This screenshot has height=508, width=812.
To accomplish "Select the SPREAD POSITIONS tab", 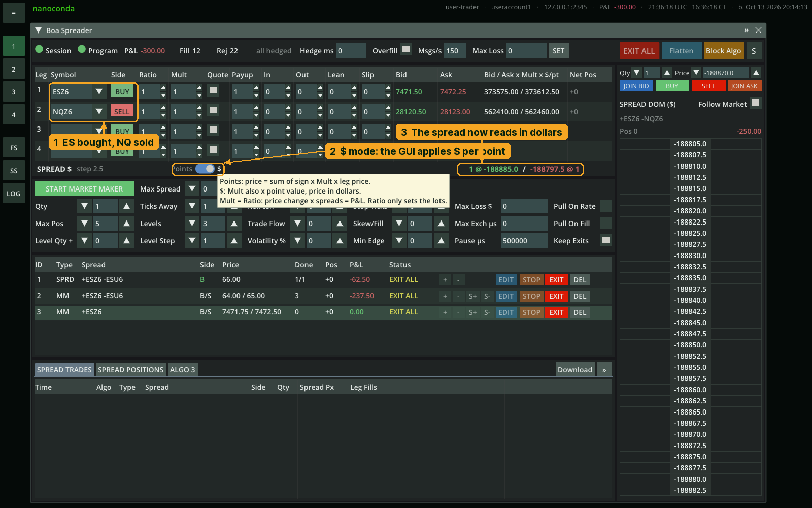I will coord(130,370).
